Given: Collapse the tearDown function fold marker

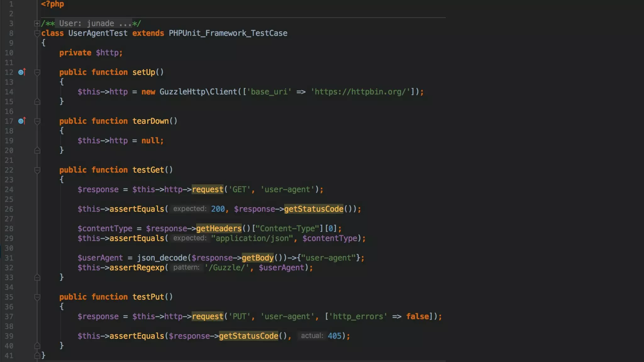Looking at the screenshot, I should click(37, 121).
